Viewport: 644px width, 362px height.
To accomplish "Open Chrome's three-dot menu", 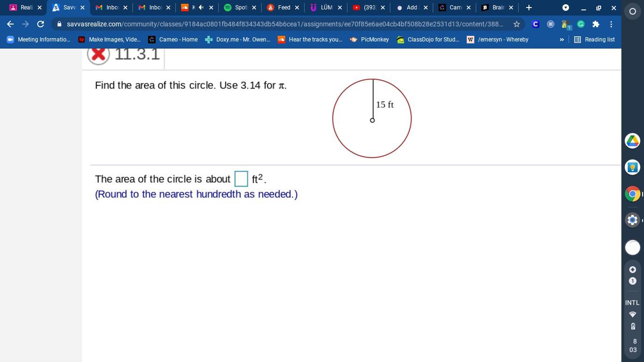I will point(611,24).
